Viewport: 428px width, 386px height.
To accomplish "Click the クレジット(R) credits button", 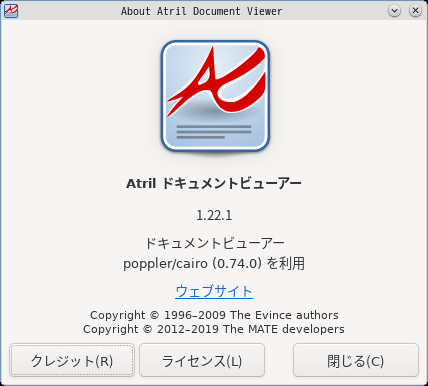I will (72, 360).
